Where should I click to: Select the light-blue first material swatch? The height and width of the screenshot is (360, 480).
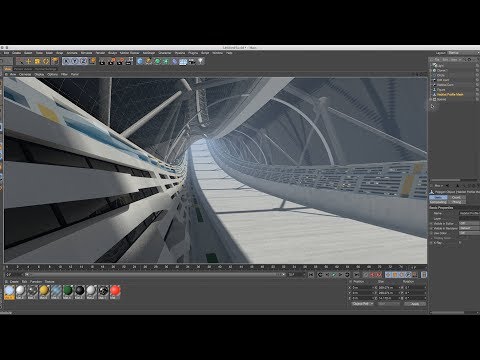click(9, 291)
